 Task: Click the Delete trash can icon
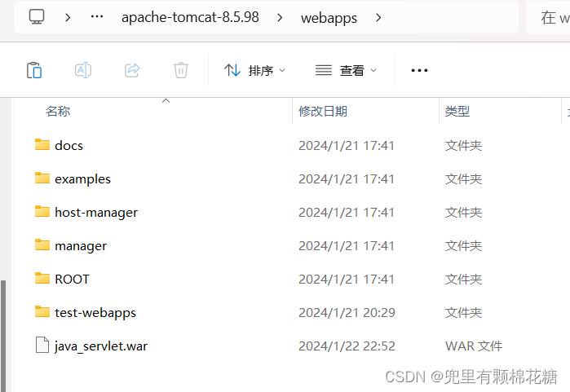tap(181, 70)
